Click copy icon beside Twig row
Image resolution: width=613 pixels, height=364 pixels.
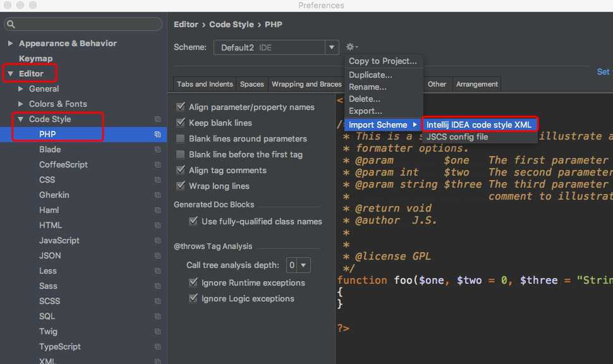[x=157, y=332]
